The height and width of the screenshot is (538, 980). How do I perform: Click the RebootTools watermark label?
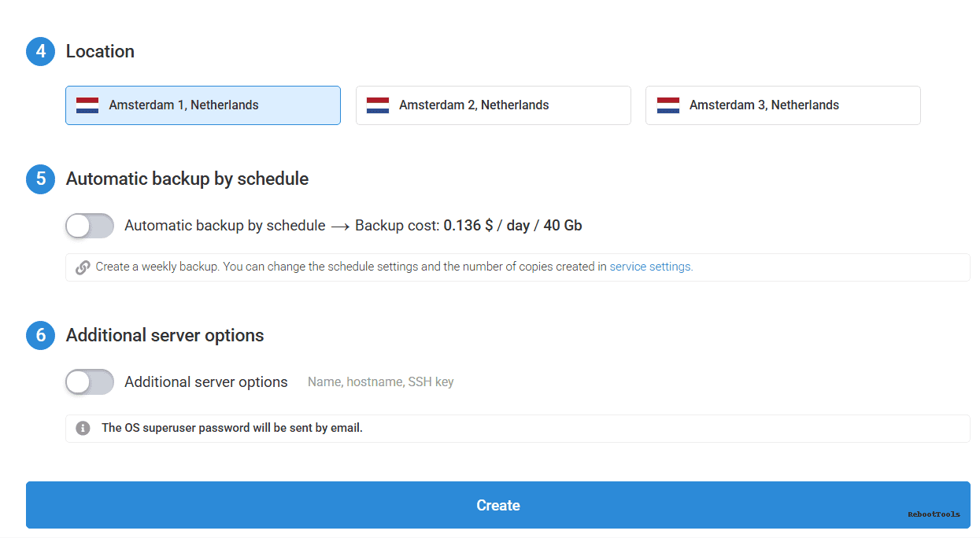tap(934, 514)
